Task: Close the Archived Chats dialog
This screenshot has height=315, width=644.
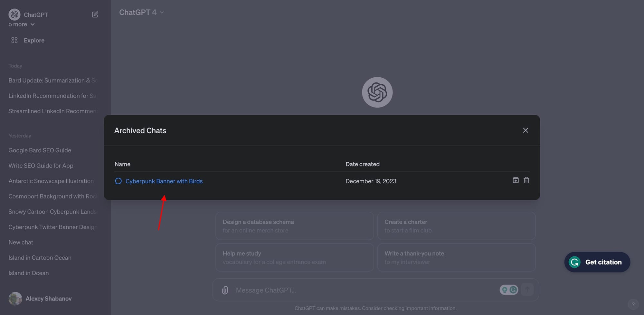Action: click(526, 130)
